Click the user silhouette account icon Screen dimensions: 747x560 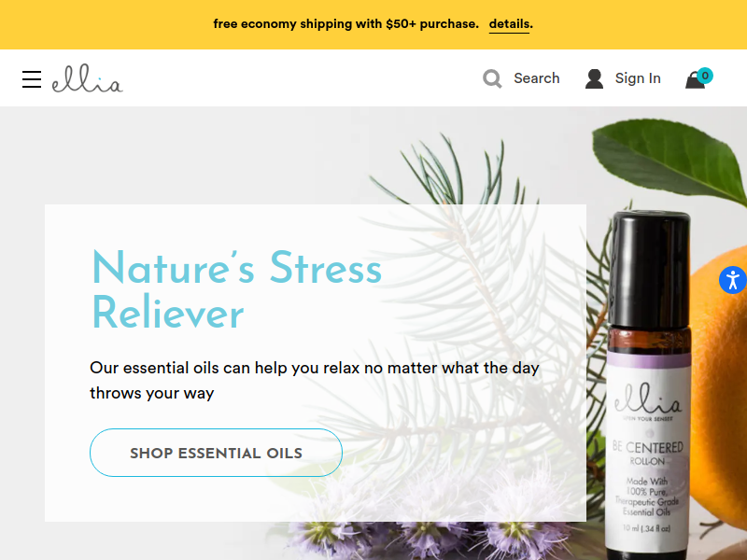594,78
